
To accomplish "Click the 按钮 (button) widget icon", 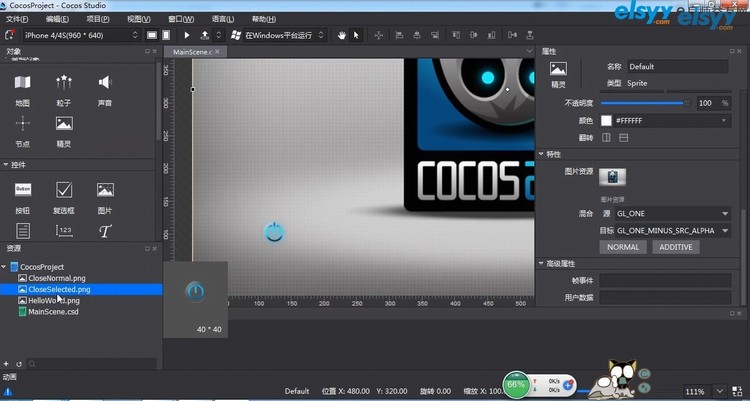I will click(22, 189).
